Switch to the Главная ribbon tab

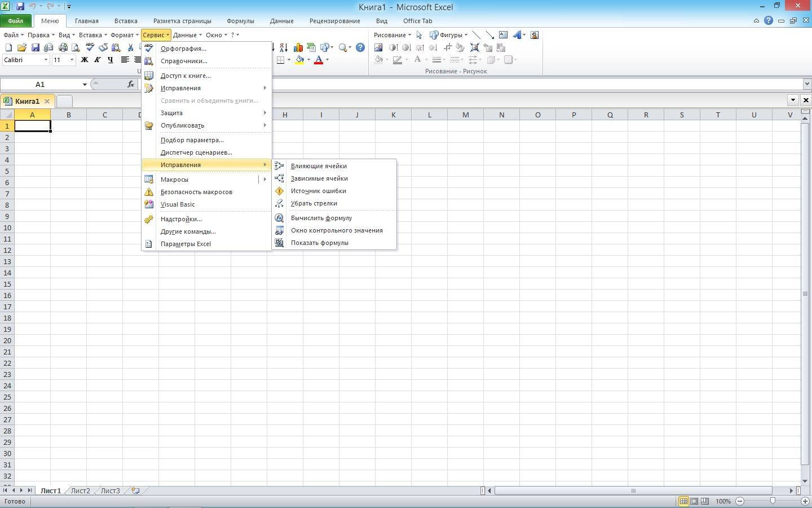pos(87,21)
